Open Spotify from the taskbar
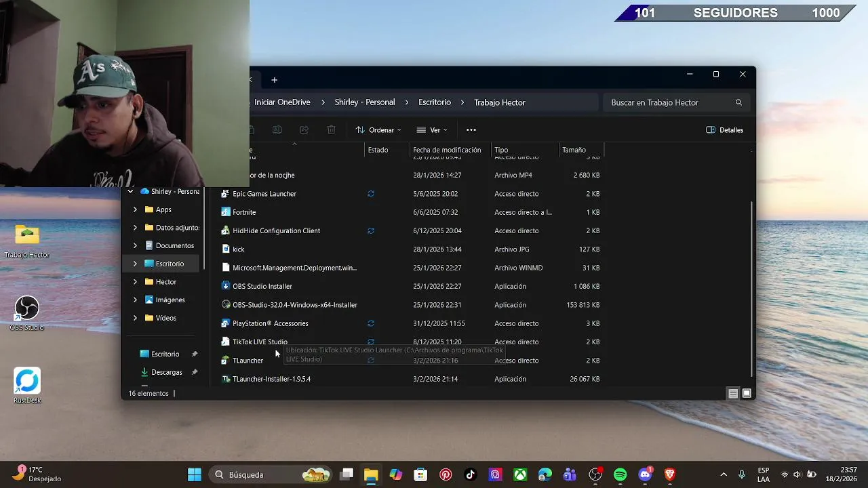 (620, 474)
